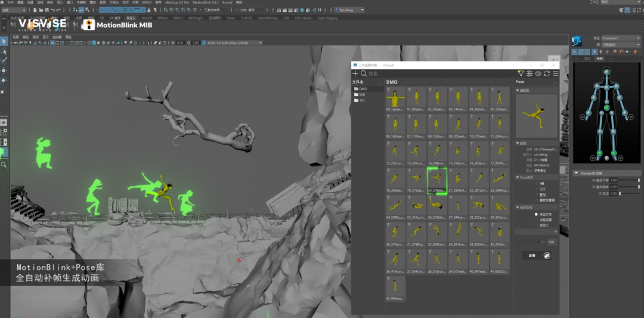Select the 当前选择 namespace radio option
Image resolution: width=644 pixels, height=318 pixels.
tap(536, 219)
